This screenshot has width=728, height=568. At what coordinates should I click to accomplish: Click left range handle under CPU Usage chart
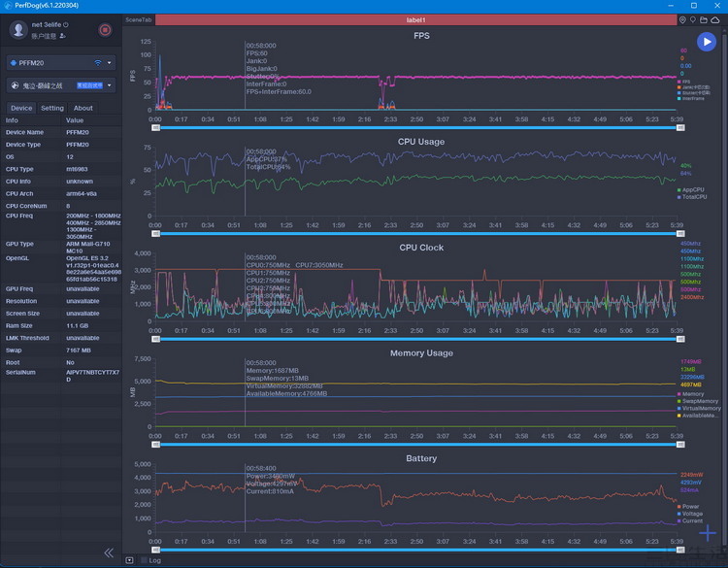pyautogui.click(x=156, y=234)
